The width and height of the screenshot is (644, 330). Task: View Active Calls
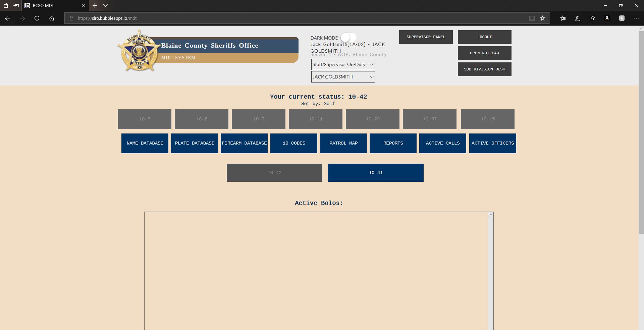click(x=443, y=144)
